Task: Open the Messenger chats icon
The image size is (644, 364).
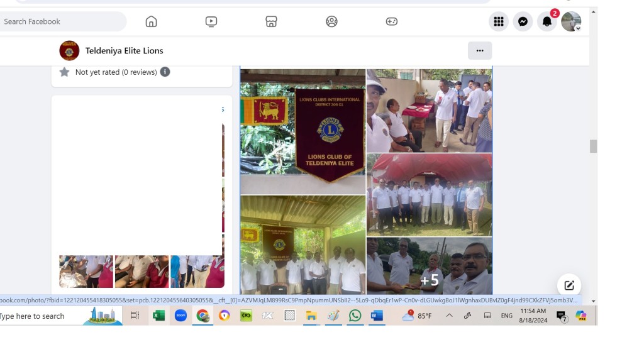Action: click(x=523, y=21)
